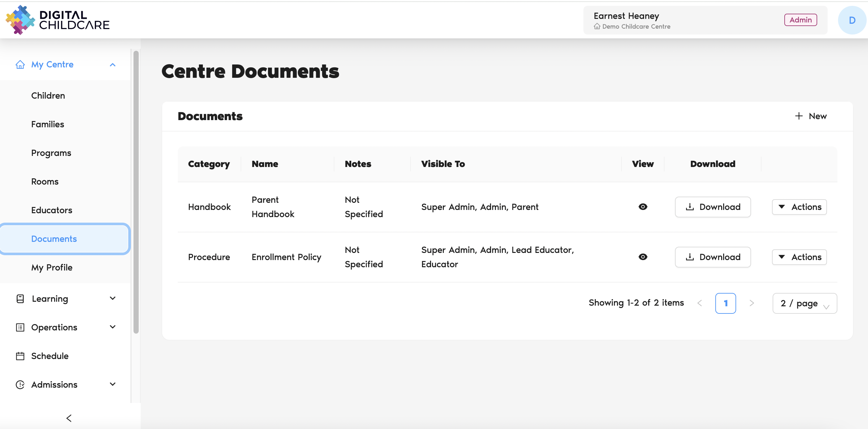The height and width of the screenshot is (429, 868).
Task: Click the My Centre home icon
Action: tap(20, 64)
